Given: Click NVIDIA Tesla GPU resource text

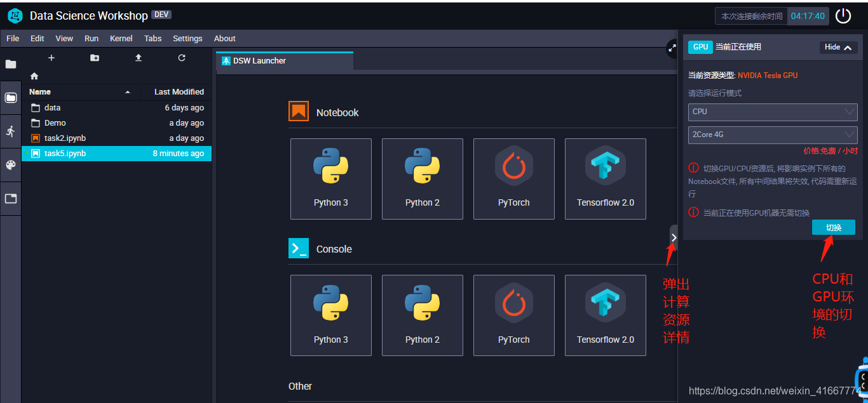Looking at the screenshot, I should coord(768,75).
